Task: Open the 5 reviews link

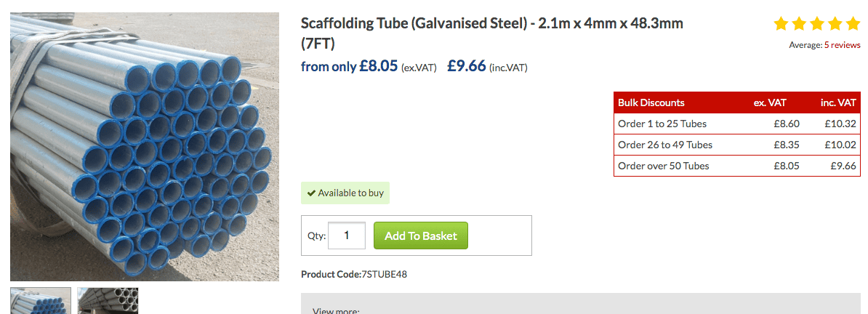Action: pyautogui.click(x=842, y=45)
